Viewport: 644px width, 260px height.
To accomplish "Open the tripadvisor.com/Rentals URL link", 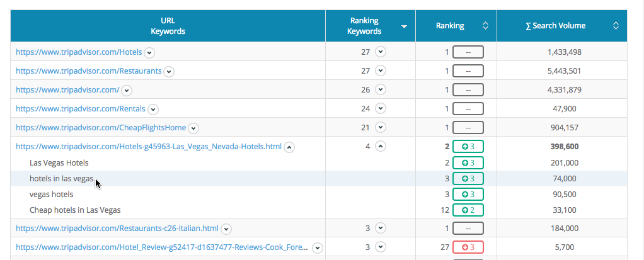I will [x=81, y=109].
